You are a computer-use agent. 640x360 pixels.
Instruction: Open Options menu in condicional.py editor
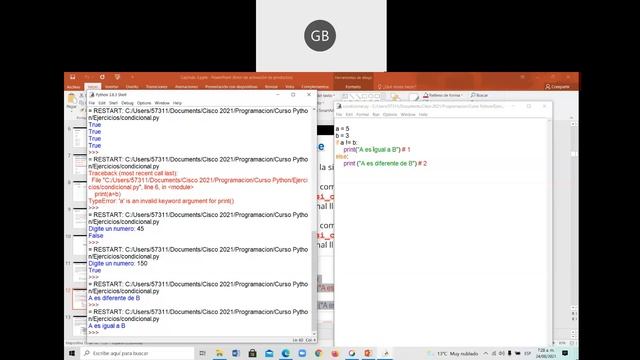(390, 115)
